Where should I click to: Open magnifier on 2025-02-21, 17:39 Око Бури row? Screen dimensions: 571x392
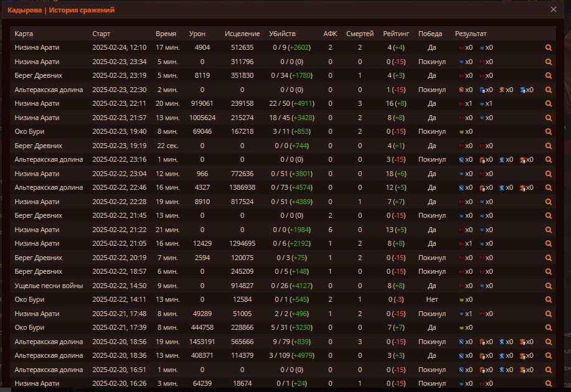click(x=549, y=328)
